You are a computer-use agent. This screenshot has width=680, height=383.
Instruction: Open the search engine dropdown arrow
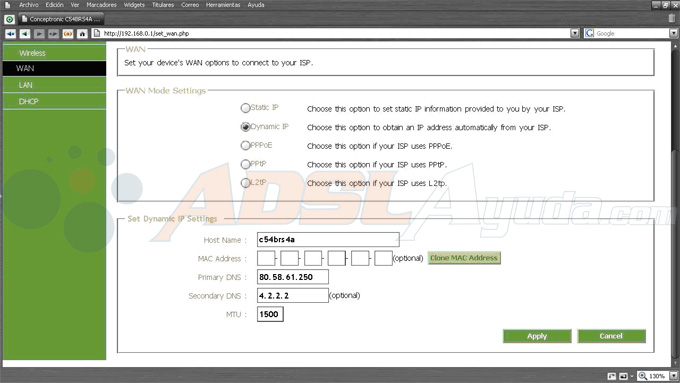[x=673, y=33]
